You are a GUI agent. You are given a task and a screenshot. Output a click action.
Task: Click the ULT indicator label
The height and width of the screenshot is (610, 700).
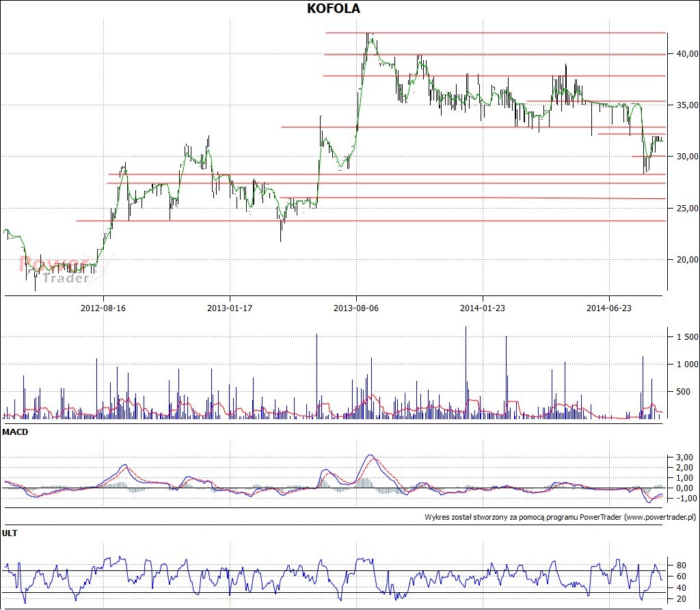click(x=10, y=533)
